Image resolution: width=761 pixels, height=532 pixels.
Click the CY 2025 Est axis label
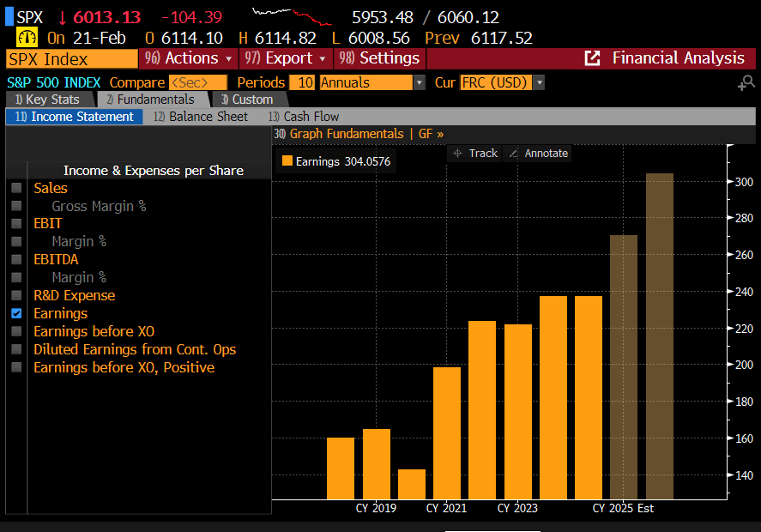[x=623, y=508]
